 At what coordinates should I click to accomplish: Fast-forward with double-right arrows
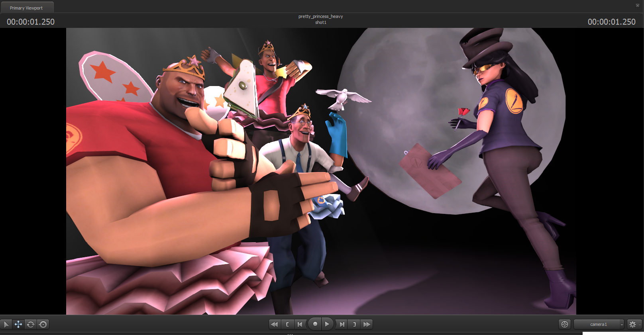tap(367, 324)
